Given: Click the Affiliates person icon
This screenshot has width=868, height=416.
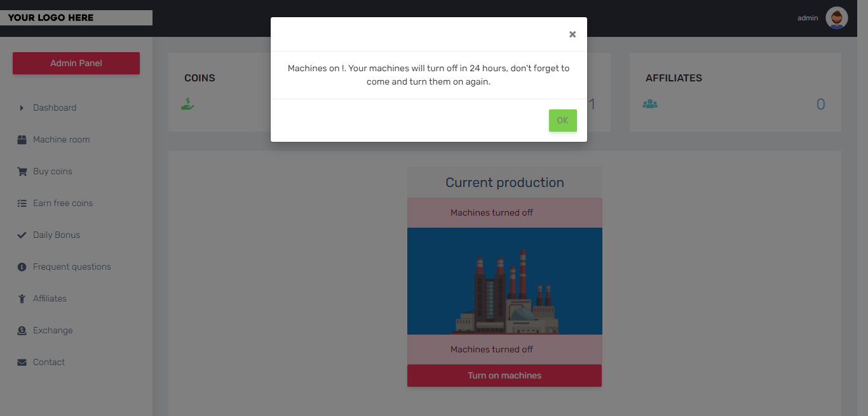Looking at the screenshot, I should 22,299.
